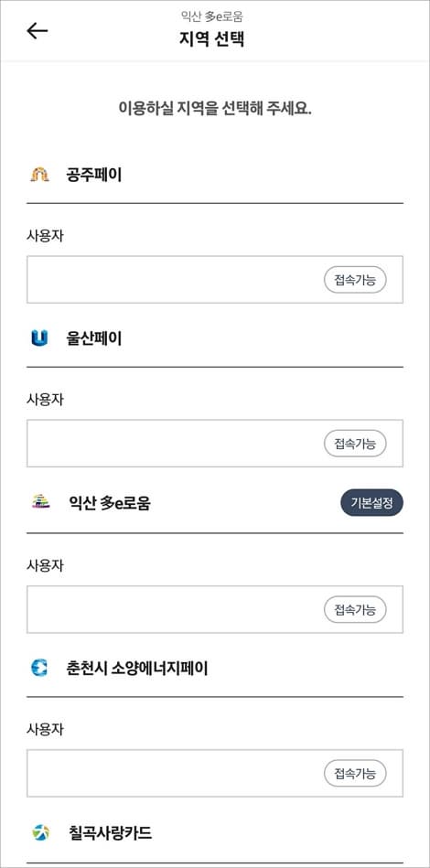Click 접속가능 button under 춘천시 소양에너지페이
Viewport: 430px width, 868px height.
tap(355, 774)
